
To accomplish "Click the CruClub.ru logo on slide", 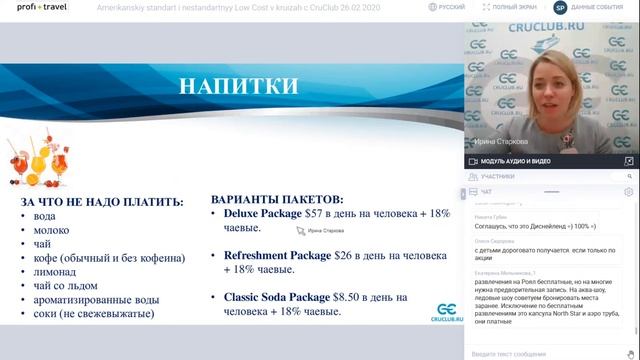I will point(447,312).
